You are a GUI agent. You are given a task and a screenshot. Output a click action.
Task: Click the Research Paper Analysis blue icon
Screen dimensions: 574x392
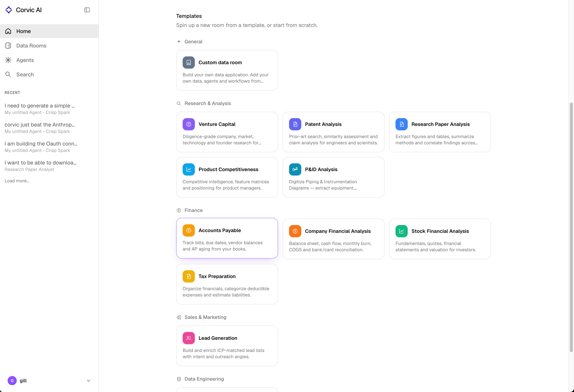pyautogui.click(x=402, y=124)
